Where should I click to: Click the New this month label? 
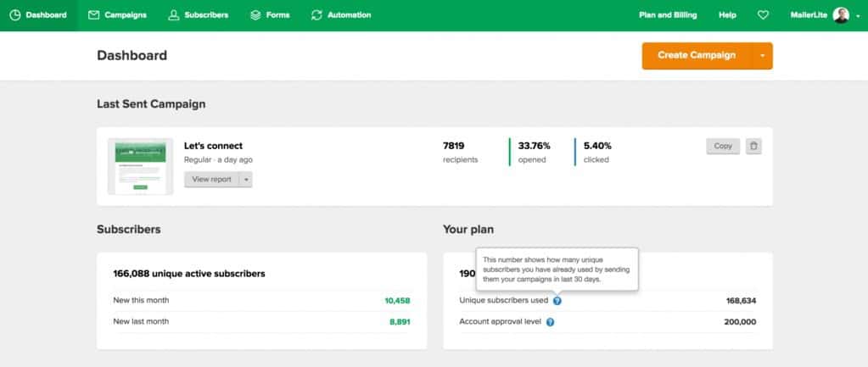coord(141,300)
